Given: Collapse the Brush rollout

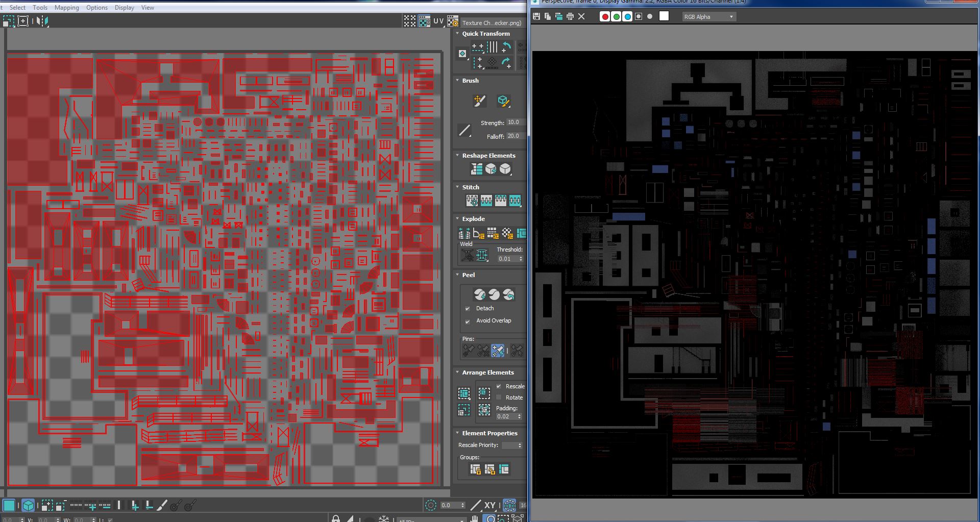Looking at the screenshot, I should pos(457,81).
